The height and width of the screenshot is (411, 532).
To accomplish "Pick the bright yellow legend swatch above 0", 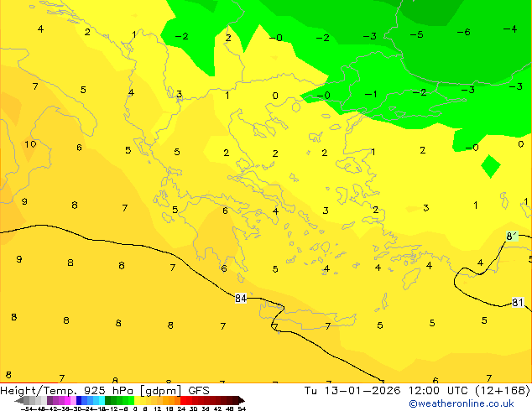I will pyautogui.click(x=137, y=400).
